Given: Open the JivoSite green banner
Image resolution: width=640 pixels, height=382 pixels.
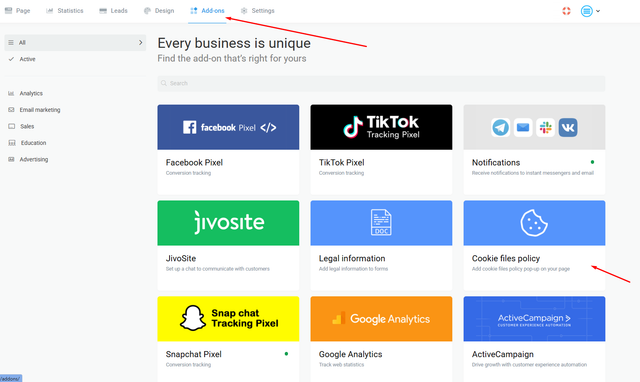Looking at the screenshot, I should [228, 223].
